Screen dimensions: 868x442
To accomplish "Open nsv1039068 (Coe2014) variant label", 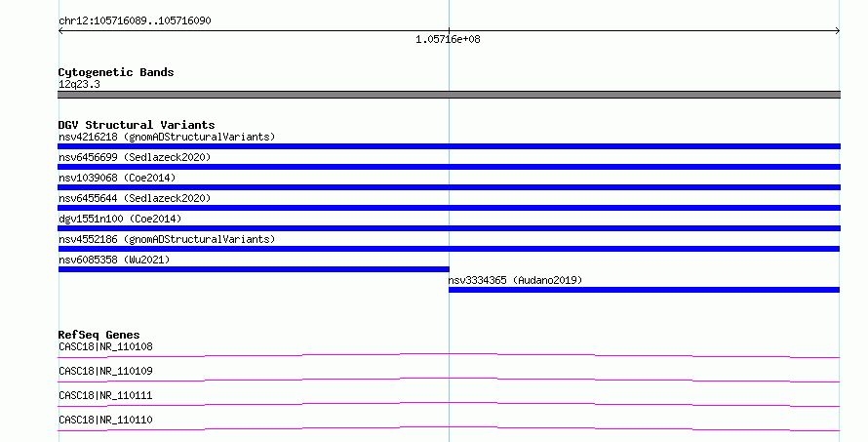I will pos(117,178).
